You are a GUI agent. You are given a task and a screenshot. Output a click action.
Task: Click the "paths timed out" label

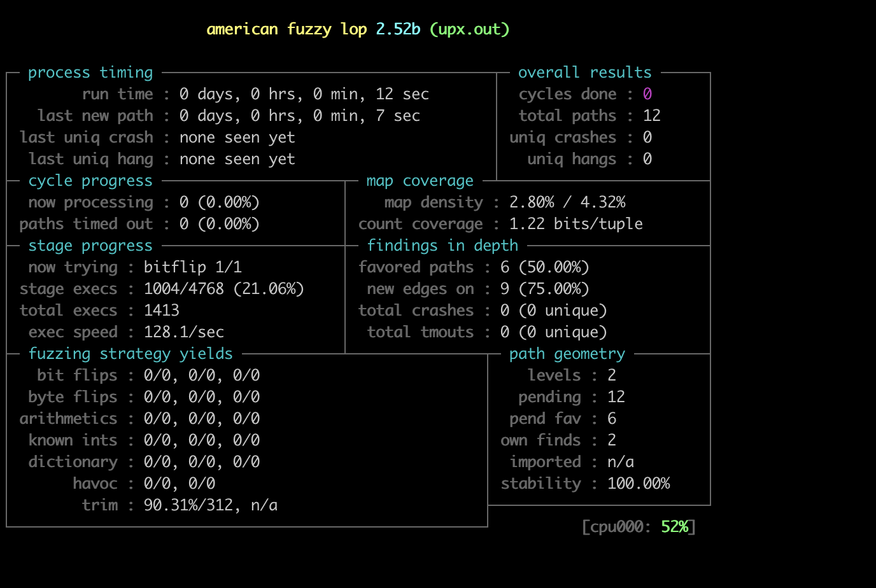point(87,224)
